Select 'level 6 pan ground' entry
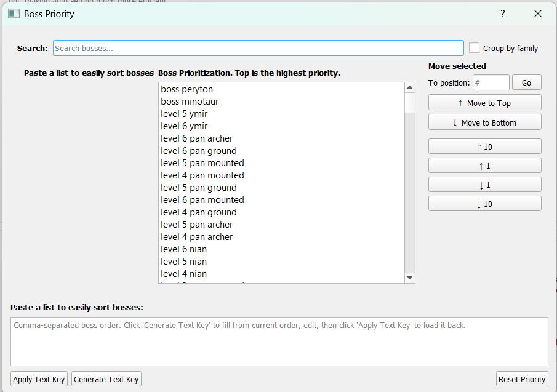The width and height of the screenshot is (557, 392). [x=282, y=151]
